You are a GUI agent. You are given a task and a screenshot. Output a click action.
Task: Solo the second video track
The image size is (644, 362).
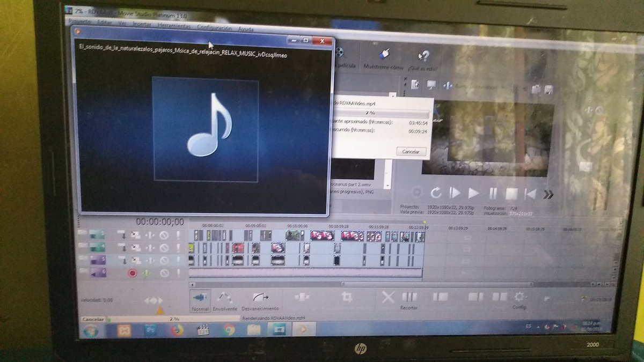(177, 248)
